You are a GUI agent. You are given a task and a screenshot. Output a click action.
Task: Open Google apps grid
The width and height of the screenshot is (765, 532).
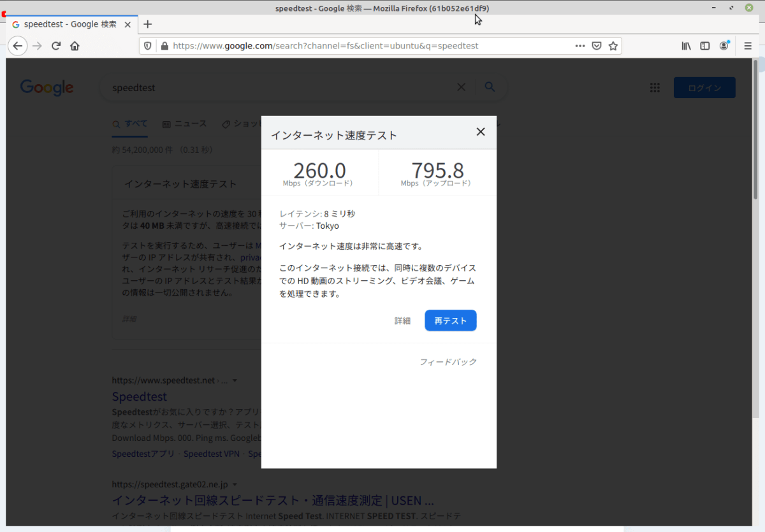655,88
